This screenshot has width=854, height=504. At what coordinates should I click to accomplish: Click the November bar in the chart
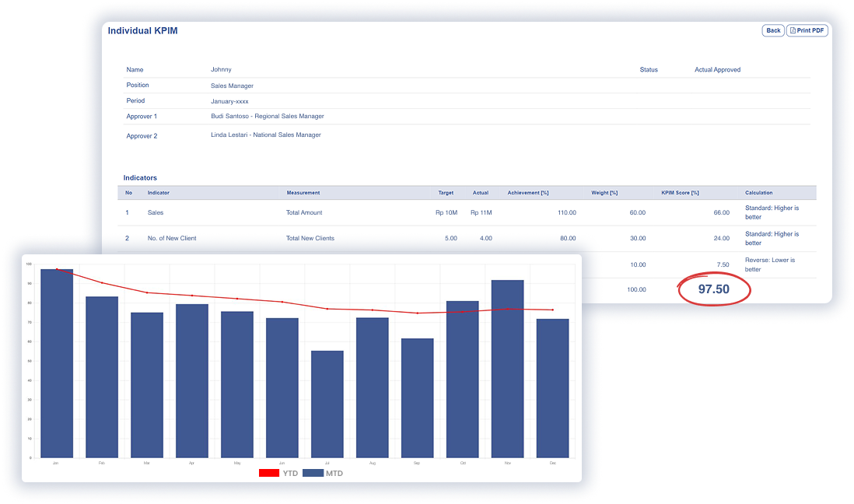507,369
